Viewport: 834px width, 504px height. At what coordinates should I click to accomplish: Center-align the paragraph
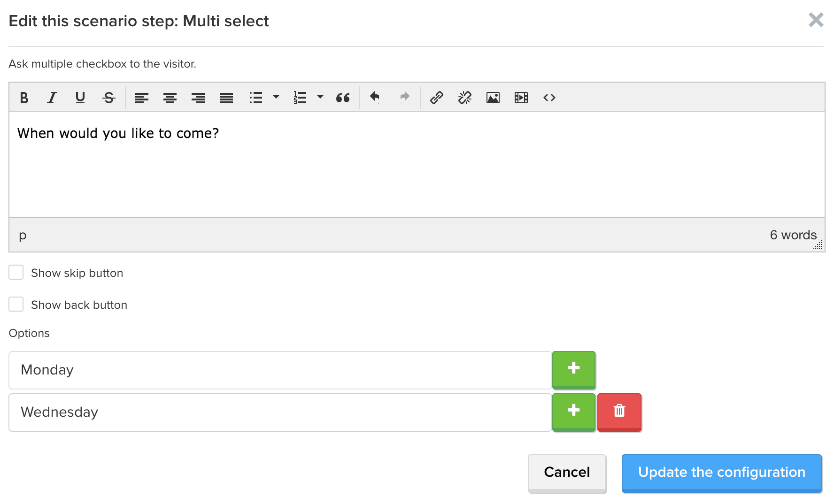click(170, 98)
